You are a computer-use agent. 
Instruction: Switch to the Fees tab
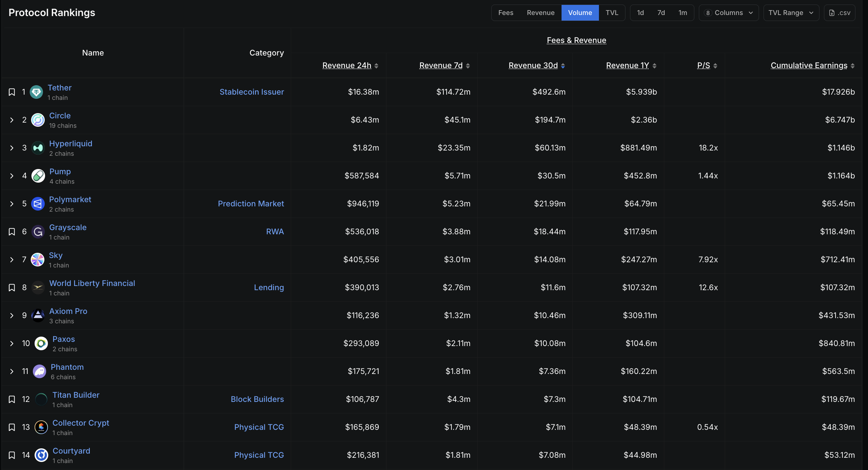tap(506, 13)
